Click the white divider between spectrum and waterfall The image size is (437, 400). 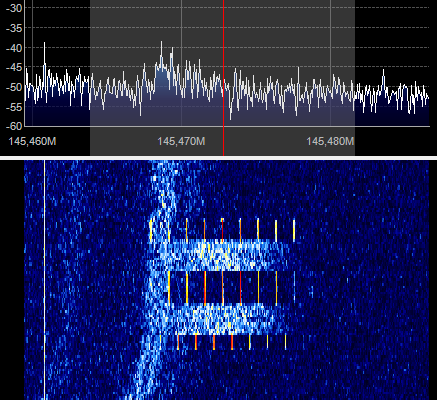coord(218,158)
